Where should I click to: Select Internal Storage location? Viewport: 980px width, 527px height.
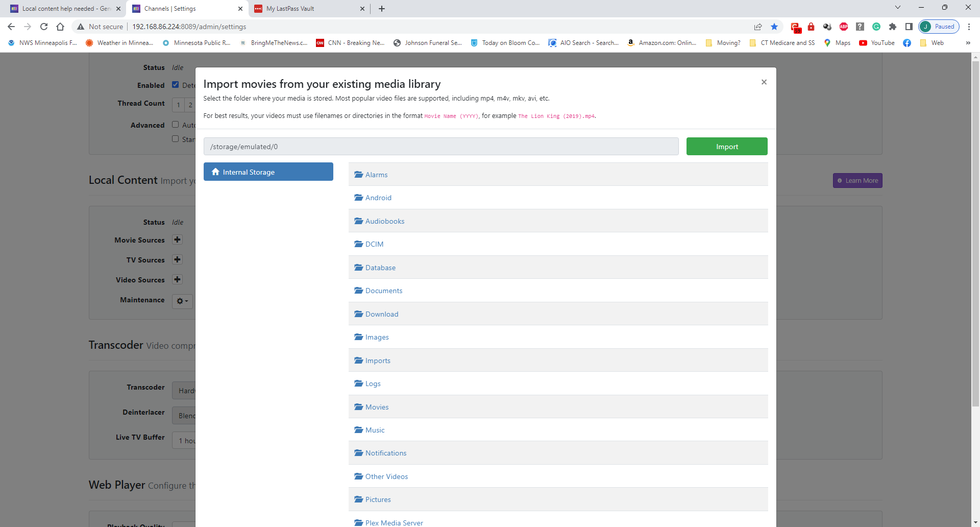[x=268, y=172]
